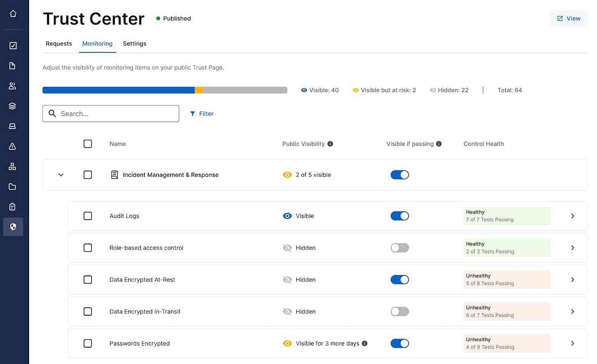
Task: Disable Visible if passing for Passwords Encrypted
Action: click(400, 344)
